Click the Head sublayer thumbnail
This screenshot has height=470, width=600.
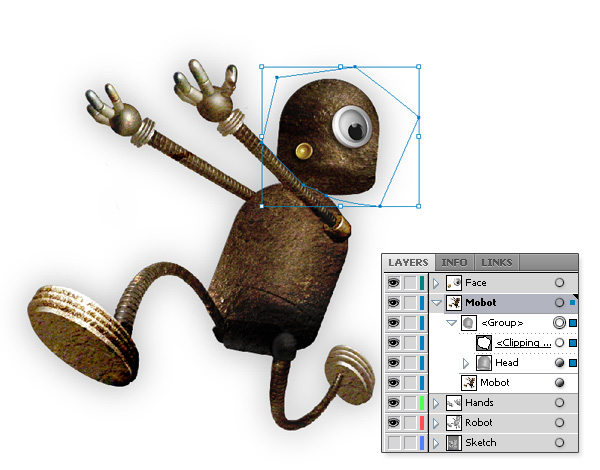point(484,363)
